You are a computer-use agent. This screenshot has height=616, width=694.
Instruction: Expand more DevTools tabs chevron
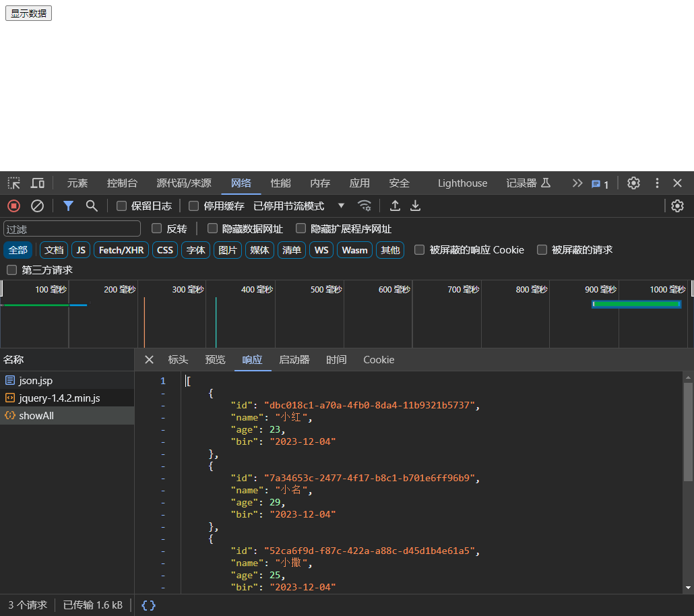coord(577,183)
